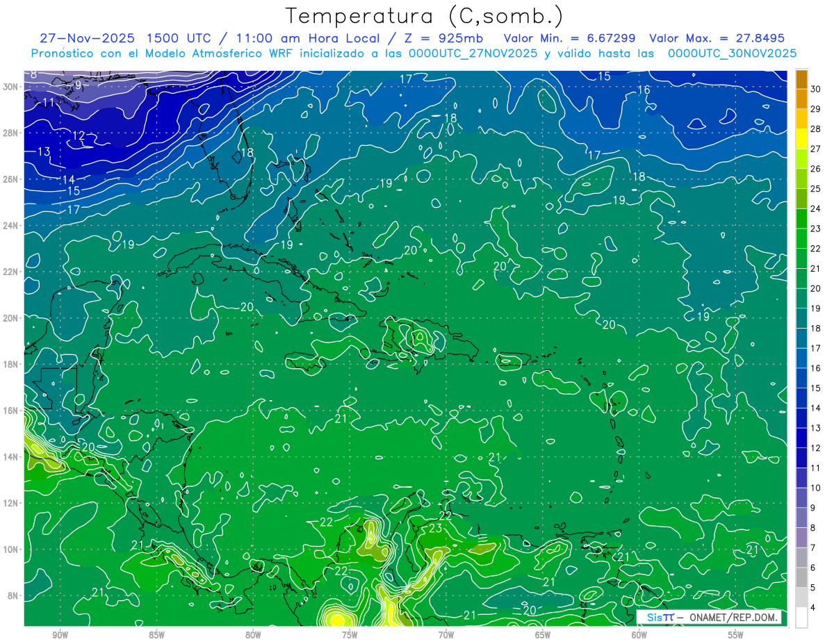Viewport: 834px width, 644px height.
Task: Click the "80W" longitude axis label
Action: [253, 636]
